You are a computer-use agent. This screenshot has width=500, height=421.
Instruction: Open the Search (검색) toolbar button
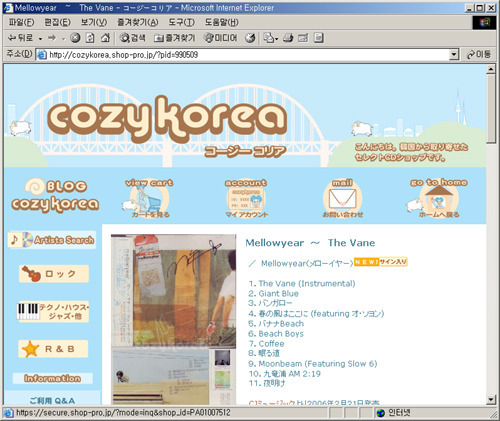tap(133, 38)
